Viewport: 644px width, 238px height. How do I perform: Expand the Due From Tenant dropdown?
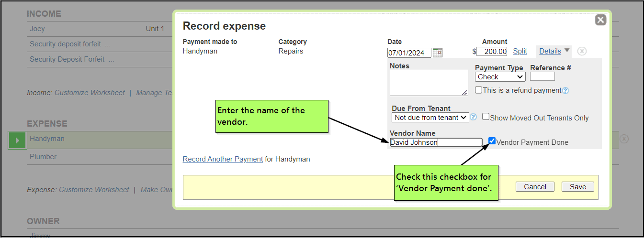coord(429,118)
